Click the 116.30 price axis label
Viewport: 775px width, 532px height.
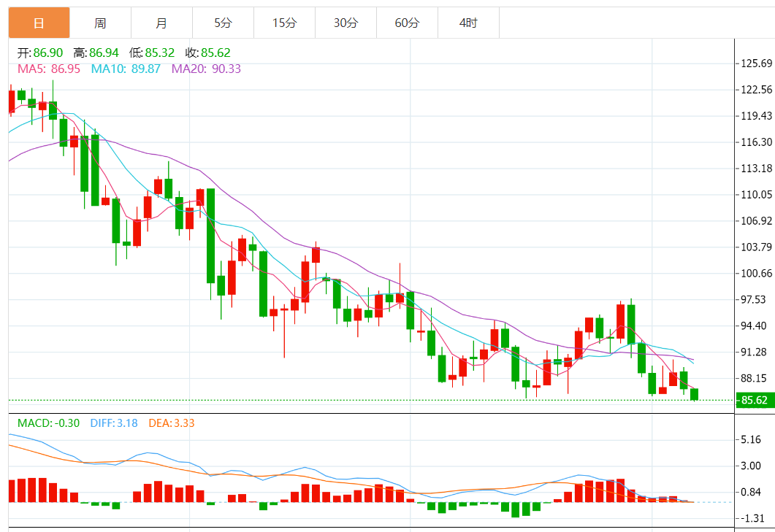pyautogui.click(x=756, y=142)
